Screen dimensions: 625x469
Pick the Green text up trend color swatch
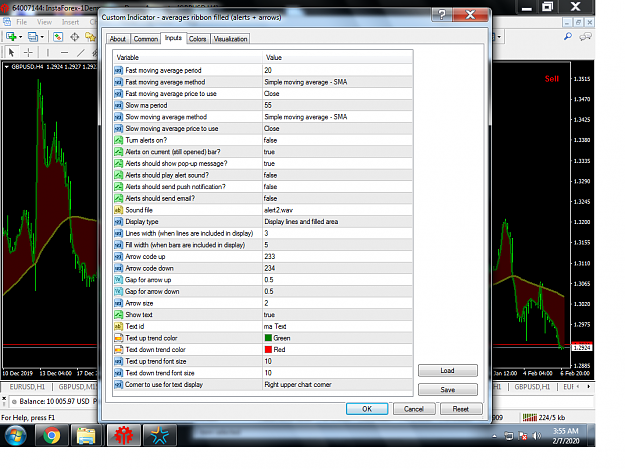coord(268,338)
